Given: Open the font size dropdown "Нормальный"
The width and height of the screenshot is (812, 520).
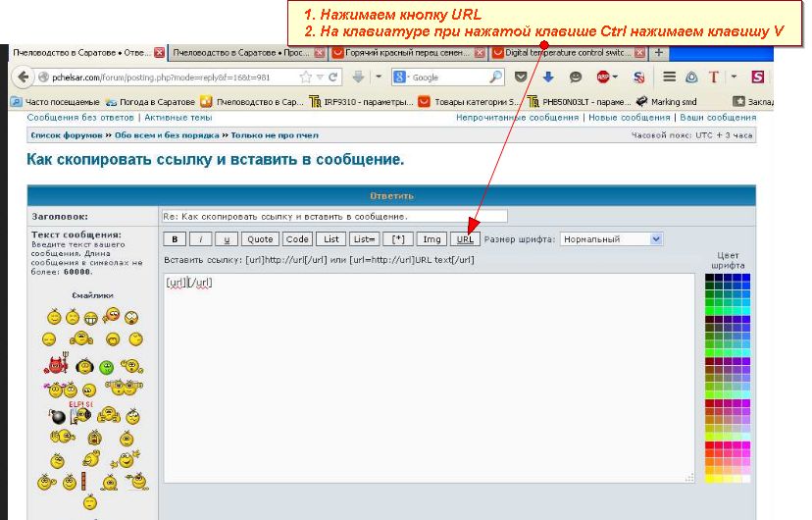Looking at the screenshot, I should pos(611,238).
